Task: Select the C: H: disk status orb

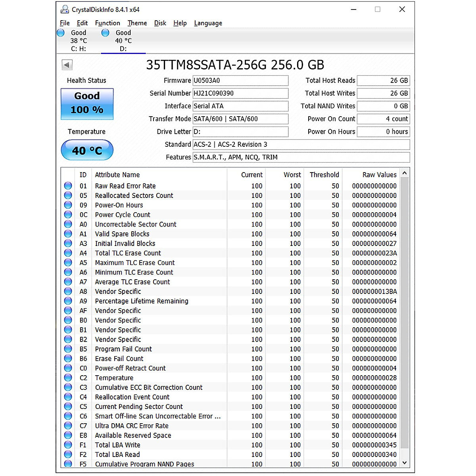Action: click(61, 33)
